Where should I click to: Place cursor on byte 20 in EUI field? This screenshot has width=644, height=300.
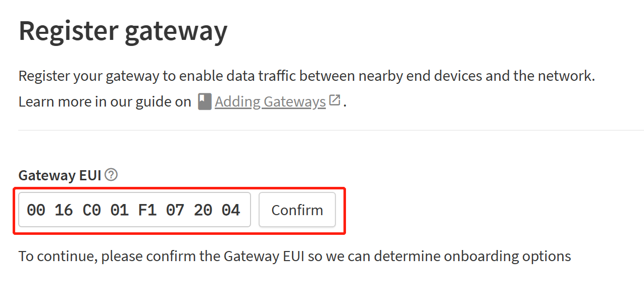coord(203,210)
